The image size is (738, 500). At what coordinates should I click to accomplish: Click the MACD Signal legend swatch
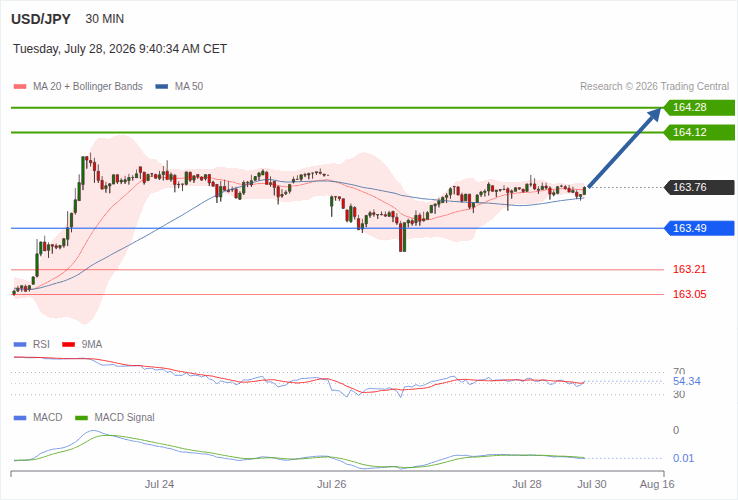coord(82,418)
